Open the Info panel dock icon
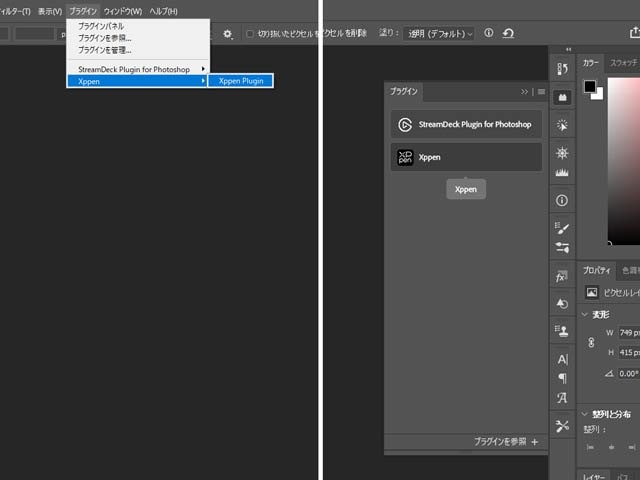The image size is (640, 480). 562,200
